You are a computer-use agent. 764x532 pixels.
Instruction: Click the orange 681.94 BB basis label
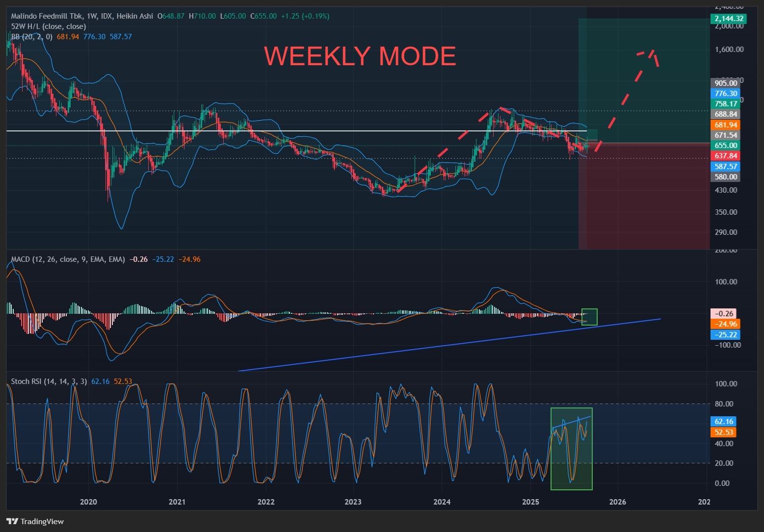click(x=725, y=125)
